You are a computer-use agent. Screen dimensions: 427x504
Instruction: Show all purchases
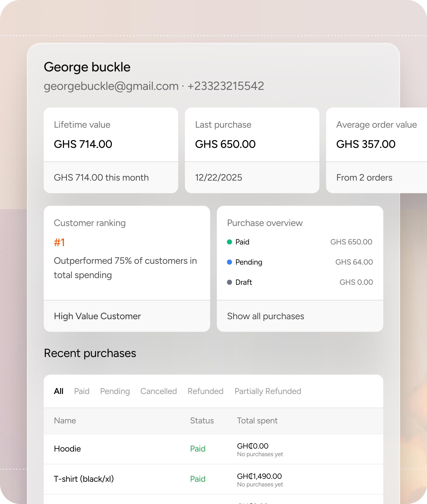pyautogui.click(x=265, y=316)
